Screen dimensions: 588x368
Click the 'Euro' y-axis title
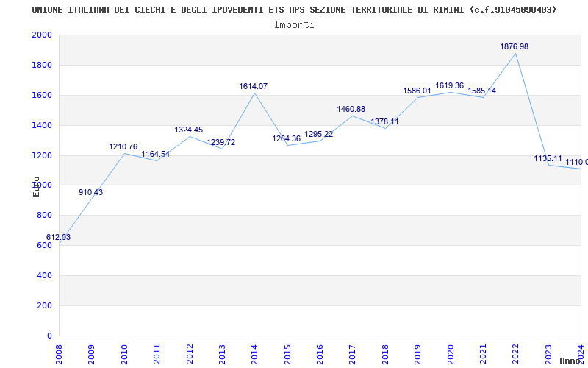click(36, 187)
